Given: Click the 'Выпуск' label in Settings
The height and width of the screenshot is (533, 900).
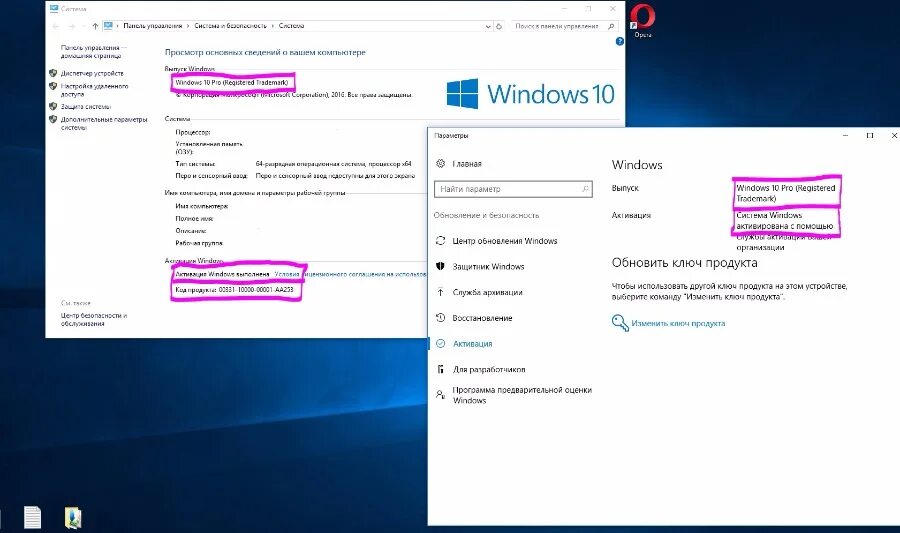Looking at the screenshot, I should click(x=625, y=188).
